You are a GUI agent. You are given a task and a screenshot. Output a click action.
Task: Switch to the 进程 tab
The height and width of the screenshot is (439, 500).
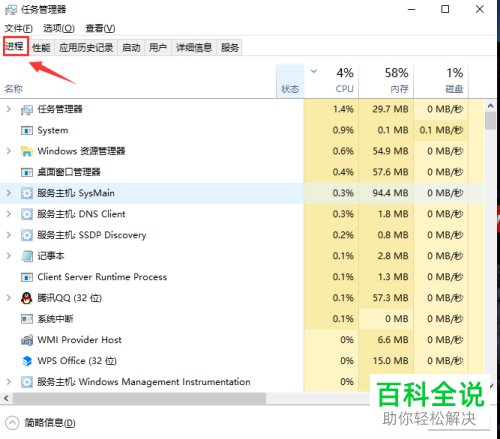coord(15,46)
